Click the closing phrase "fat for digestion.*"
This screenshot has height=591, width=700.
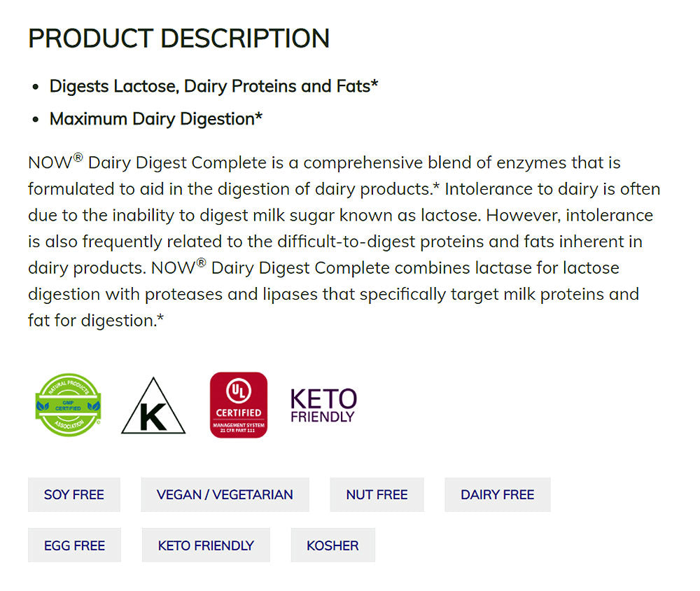(96, 321)
